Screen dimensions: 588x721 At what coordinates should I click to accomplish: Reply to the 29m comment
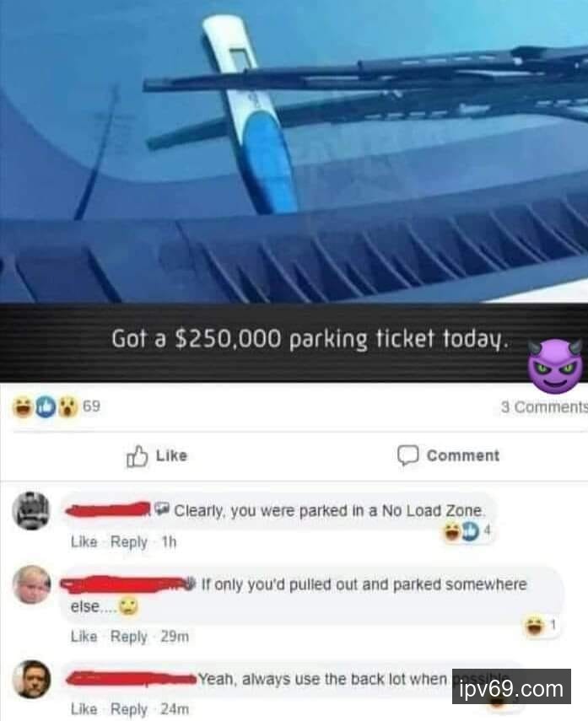coord(129,637)
